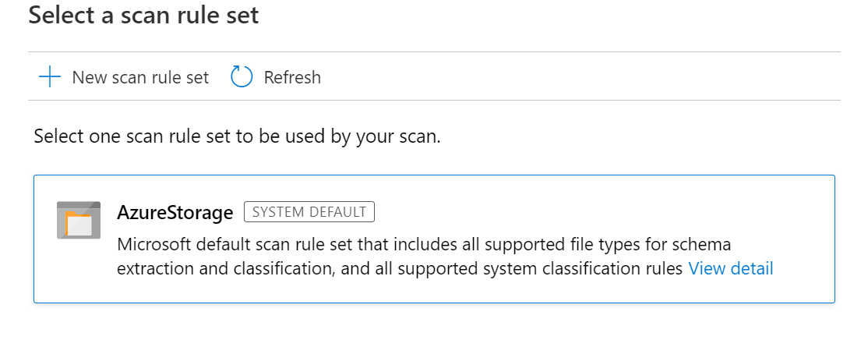This screenshot has height=347, width=868.
Task: Click the circular Refresh arrow icon
Action: [x=242, y=77]
